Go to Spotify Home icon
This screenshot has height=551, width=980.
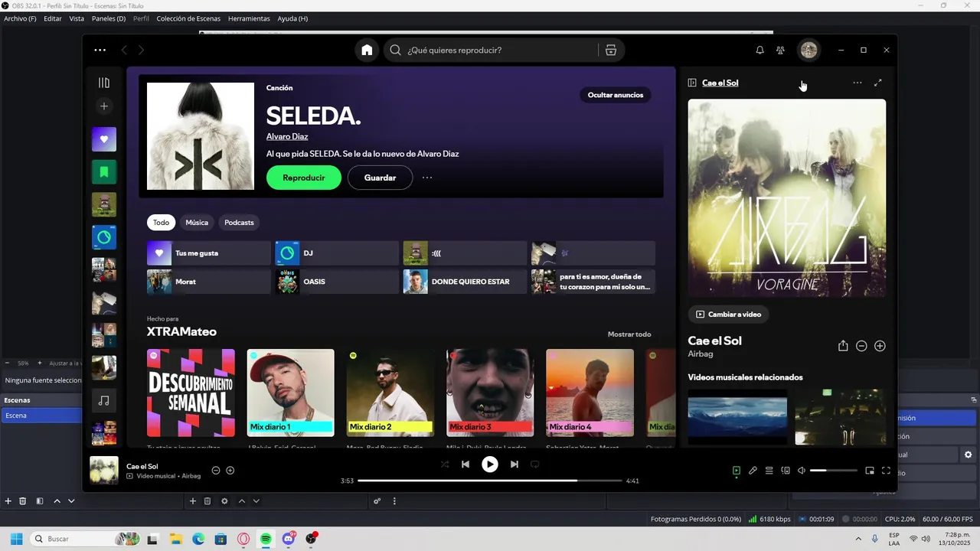(x=367, y=50)
